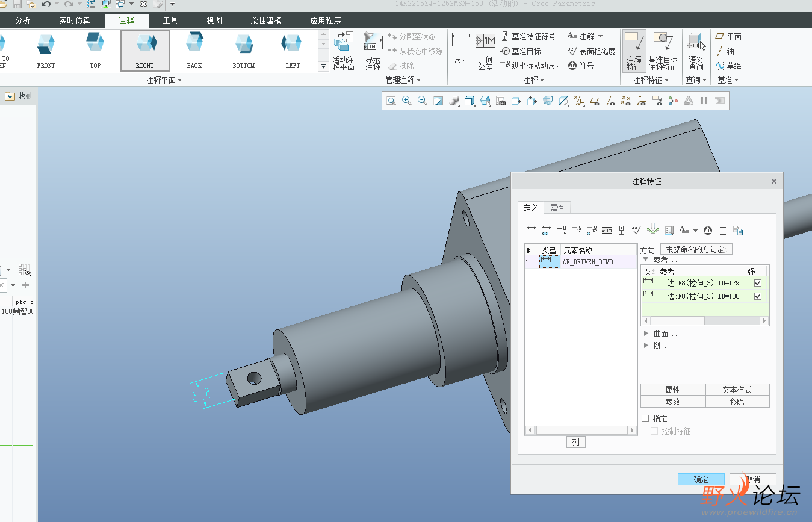The image size is (812, 522).
Task: Click the 注释特征 annotation feature button
Action: click(x=634, y=51)
